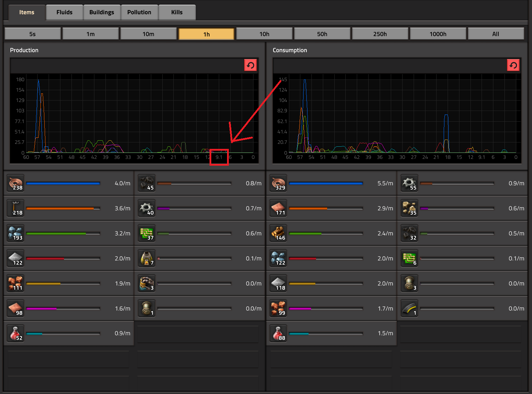The width and height of the screenshot is (532, 394).
Task: Click the 2.4/m wood consumption rate
Action: 385,233
